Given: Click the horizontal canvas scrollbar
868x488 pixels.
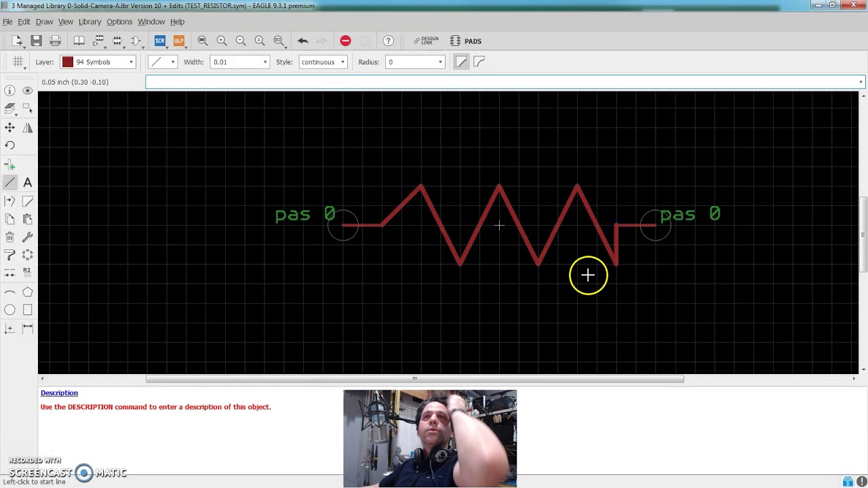Looking at the screenshot, I should tap(415, 379).
